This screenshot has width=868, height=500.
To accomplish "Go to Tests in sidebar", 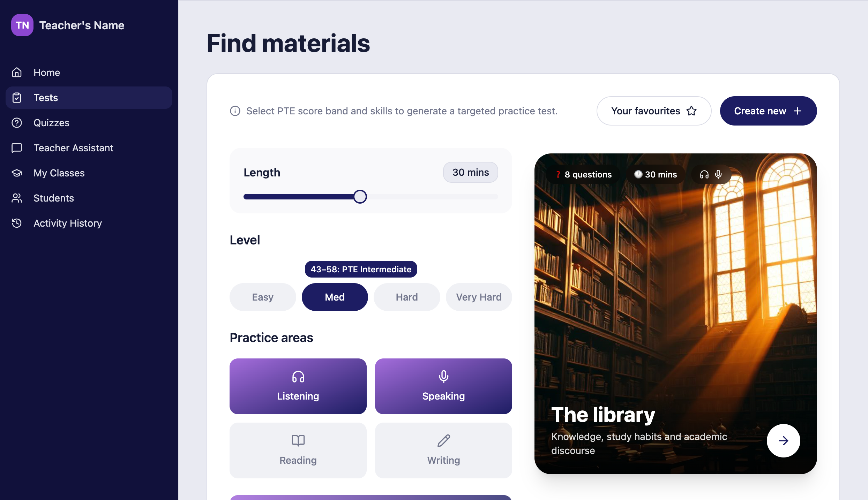I will tap(89, 98).
